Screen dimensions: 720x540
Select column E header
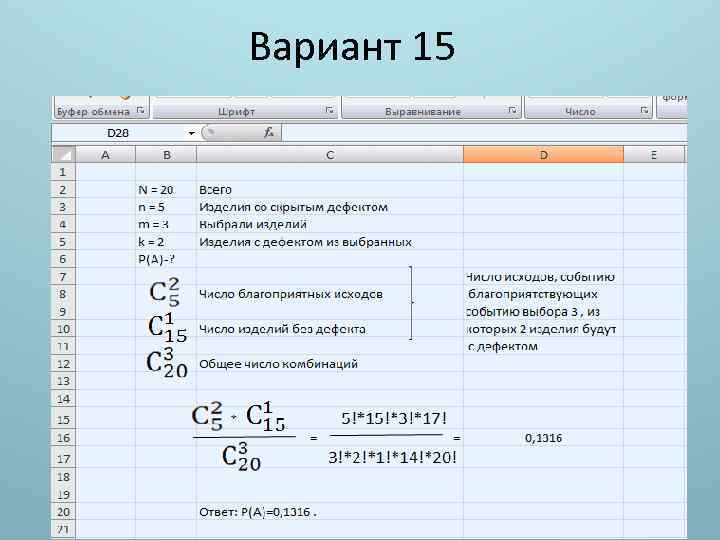point(654,155)
